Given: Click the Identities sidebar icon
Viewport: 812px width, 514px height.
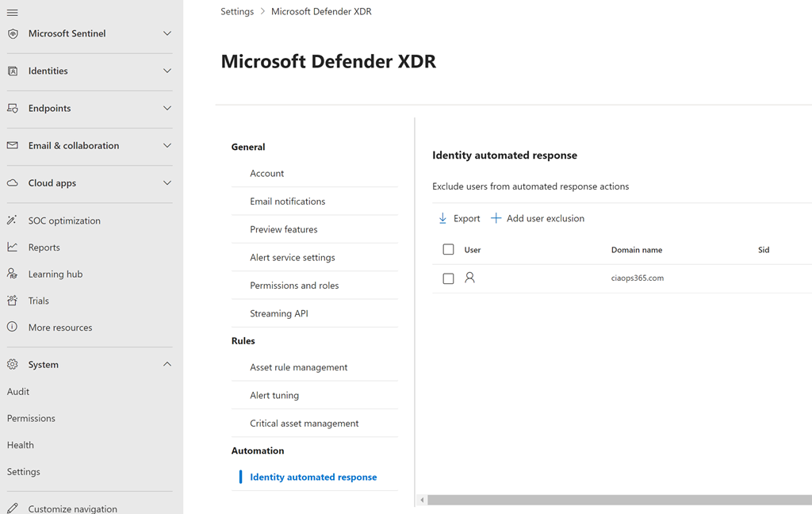Looking at the screenshot, I should pyautogui.click(x=13, y=71).
